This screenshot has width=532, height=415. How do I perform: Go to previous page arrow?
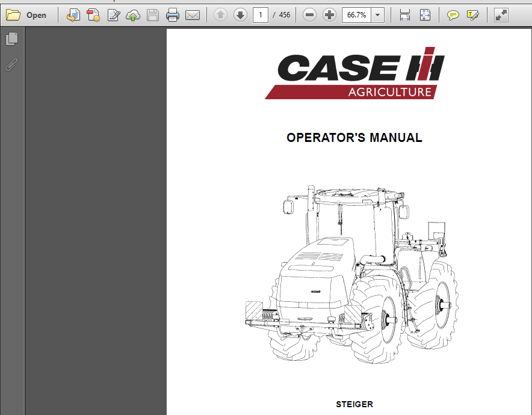click(220, 14)
